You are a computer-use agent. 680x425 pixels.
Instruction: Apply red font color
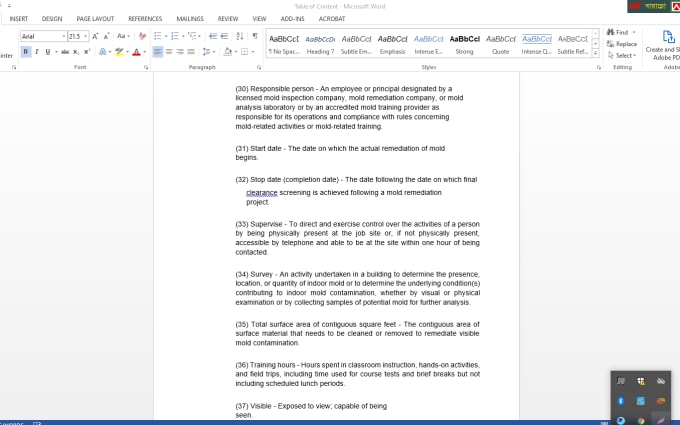(137, 52)
